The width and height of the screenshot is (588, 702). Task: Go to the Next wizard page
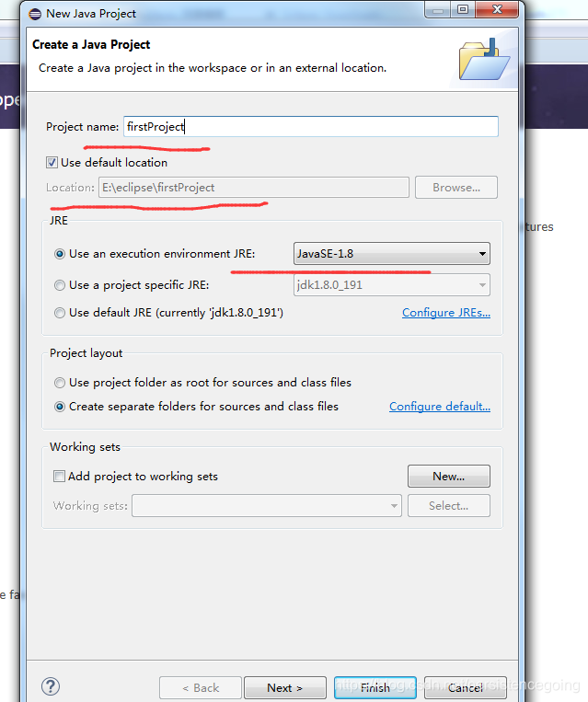pyautogui.click(x=285, y=687)
